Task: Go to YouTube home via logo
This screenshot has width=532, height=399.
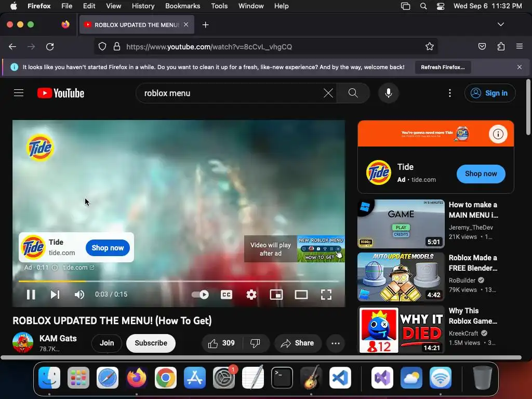Action: (x=61, y=93)
